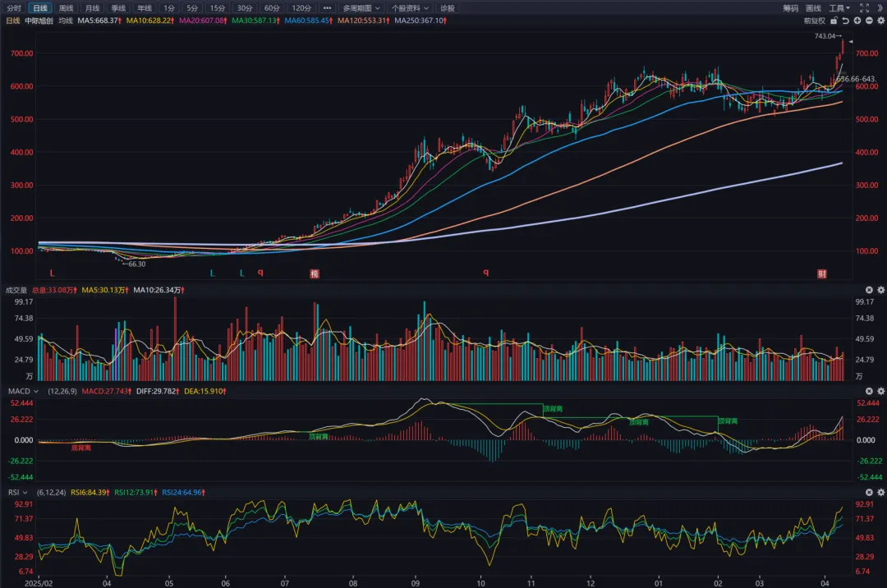This screenshot has height=588, width=887.
Task: Select the 15分 period tab
Action: (217, 8)
